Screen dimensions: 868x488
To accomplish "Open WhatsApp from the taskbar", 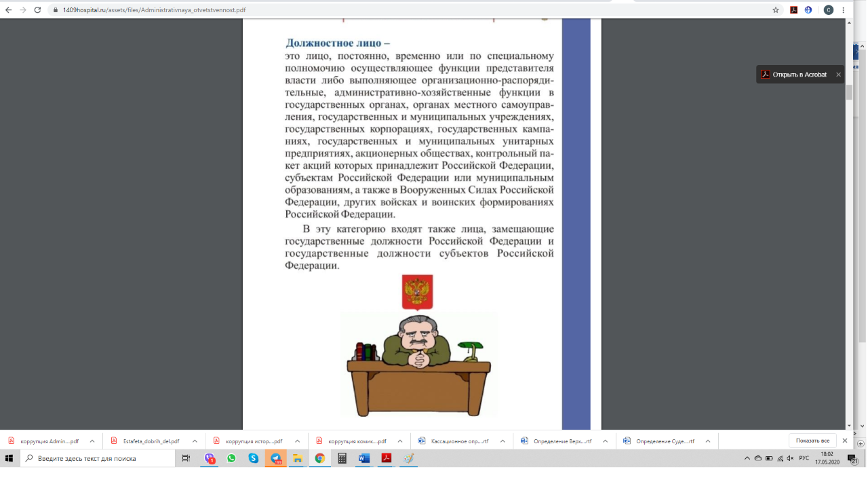I will pos(232,458).
